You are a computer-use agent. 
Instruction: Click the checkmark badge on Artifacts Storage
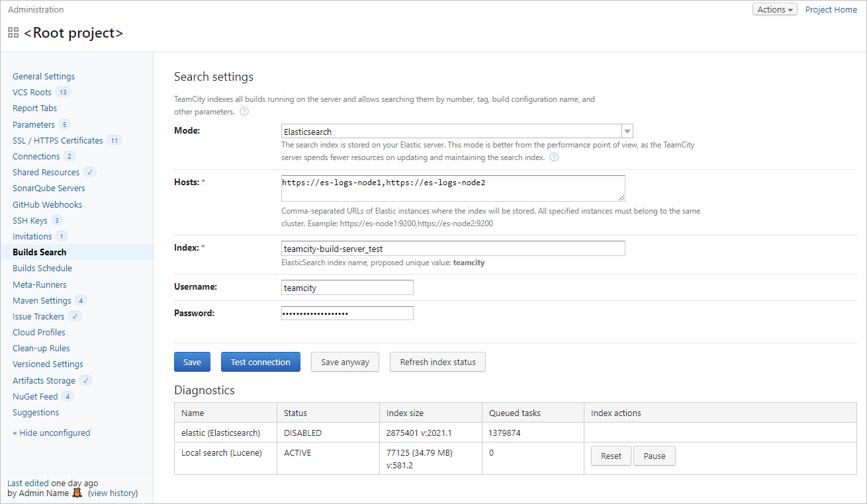pos(85,380)
